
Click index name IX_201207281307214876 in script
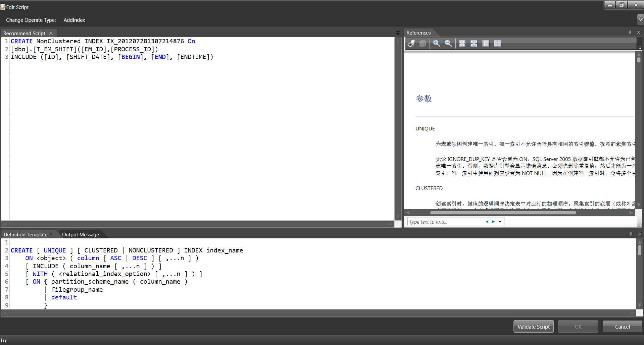pyautogui.click(x=145, y=41)
